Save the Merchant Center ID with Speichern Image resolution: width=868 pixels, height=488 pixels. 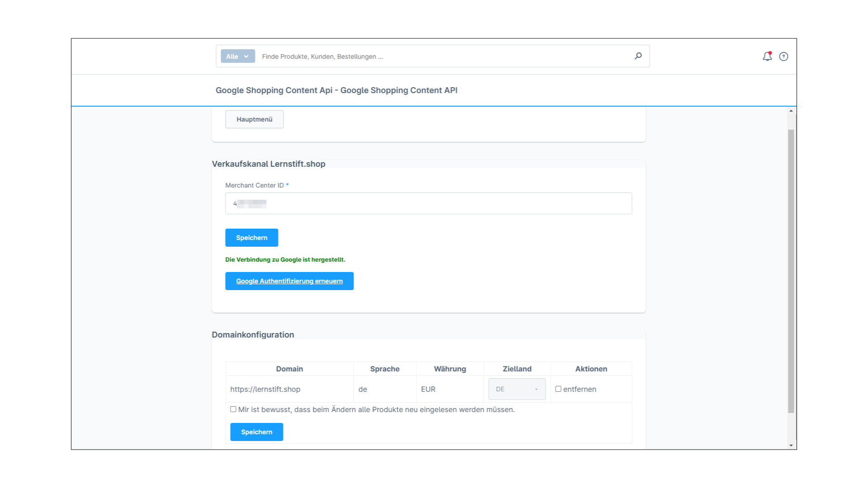[252, 238]
